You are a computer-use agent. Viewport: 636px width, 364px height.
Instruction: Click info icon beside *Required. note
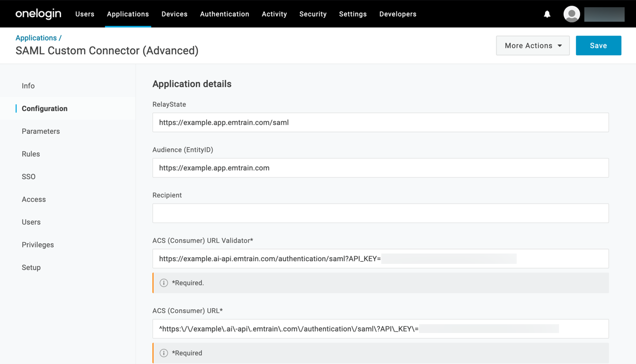click(x=164, y=283)
